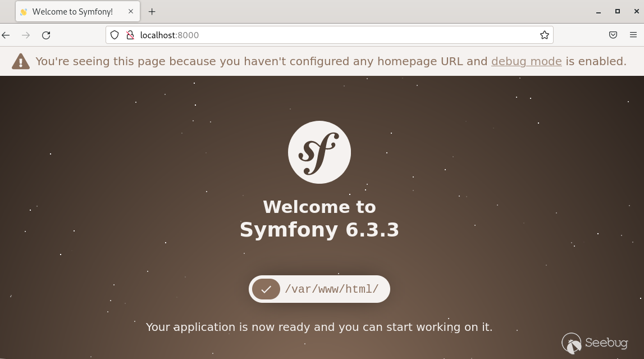Go back using the back arrow

click(x=6, y=35)
